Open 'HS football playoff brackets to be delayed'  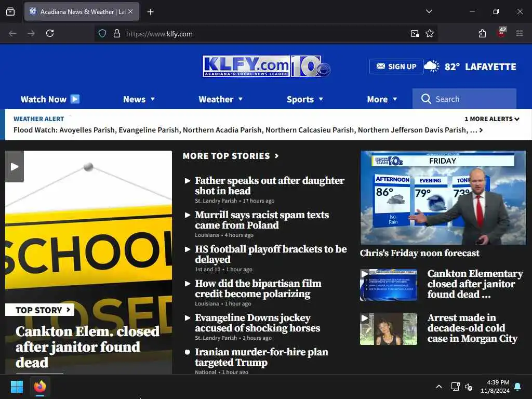271,254
